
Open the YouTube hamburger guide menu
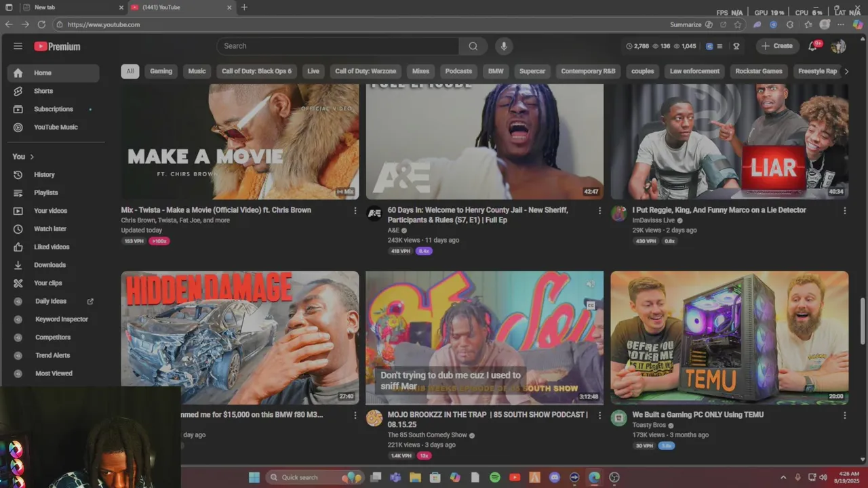(x=18, y=46)
